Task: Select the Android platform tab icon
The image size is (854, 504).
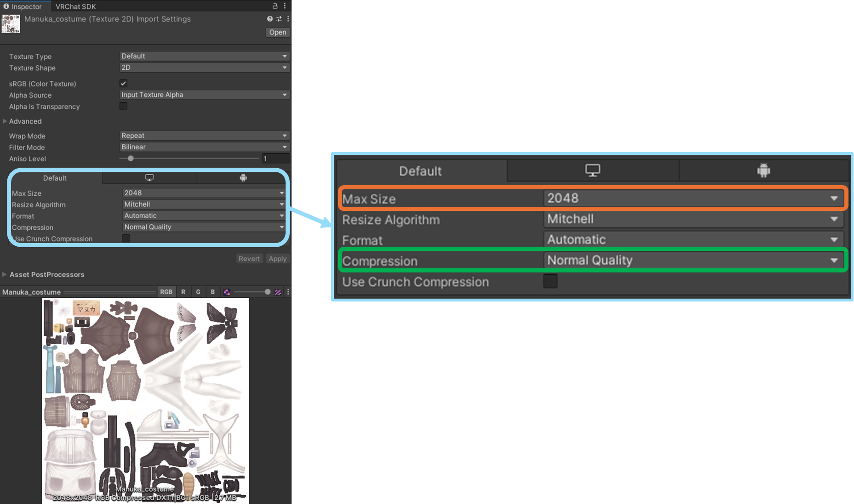Action: point(243,178)
